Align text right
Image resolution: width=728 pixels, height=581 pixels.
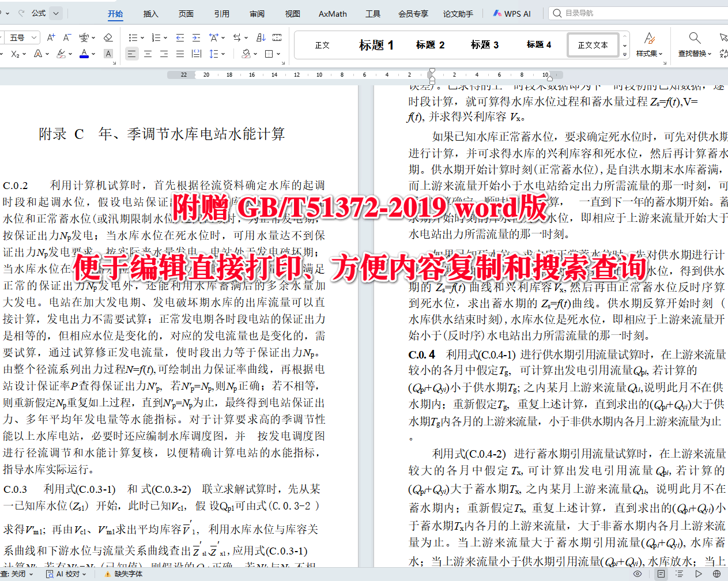point(164,54)
